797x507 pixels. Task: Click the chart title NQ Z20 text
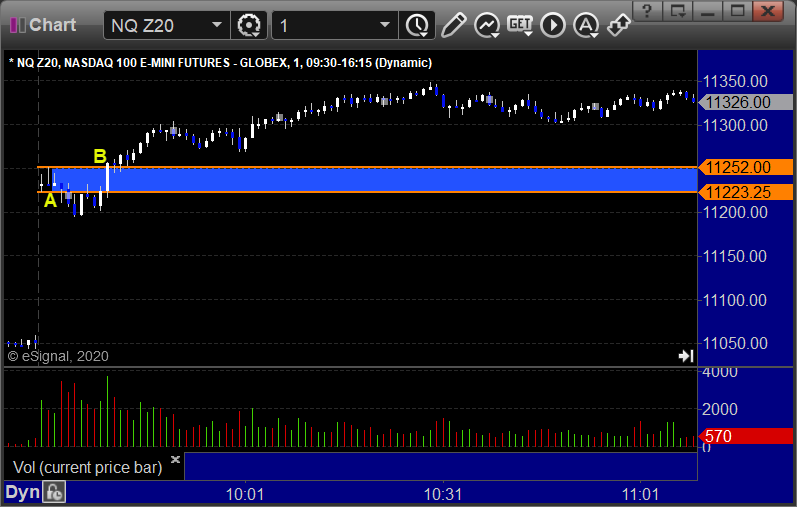(220, 63)
